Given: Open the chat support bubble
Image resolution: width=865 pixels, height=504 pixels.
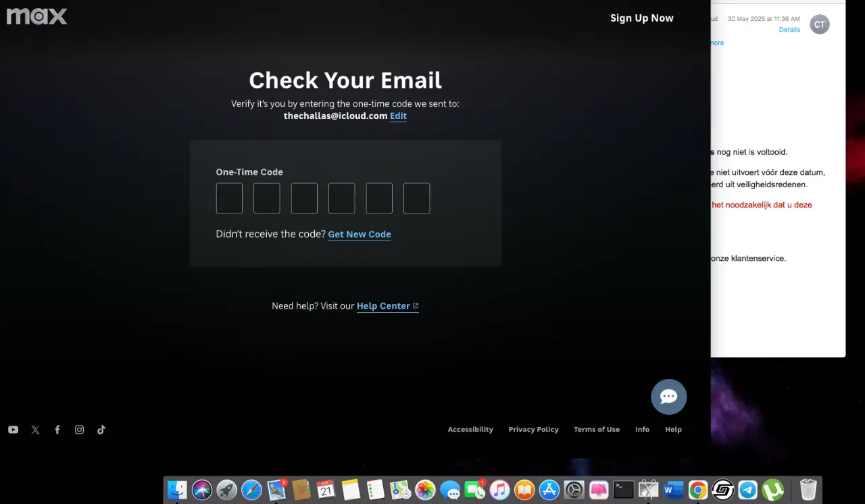Looking at the screenshot, I should coord(669,397).
